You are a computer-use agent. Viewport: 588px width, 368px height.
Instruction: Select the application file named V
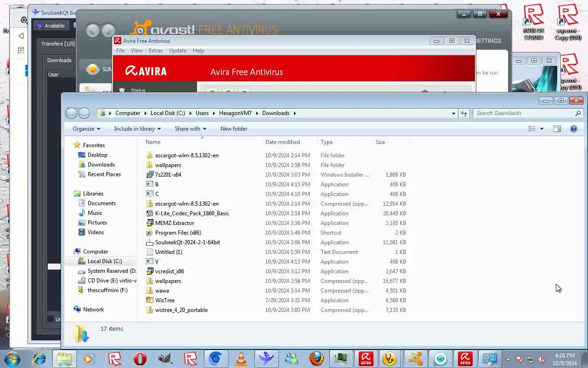[x=157, y=262]
